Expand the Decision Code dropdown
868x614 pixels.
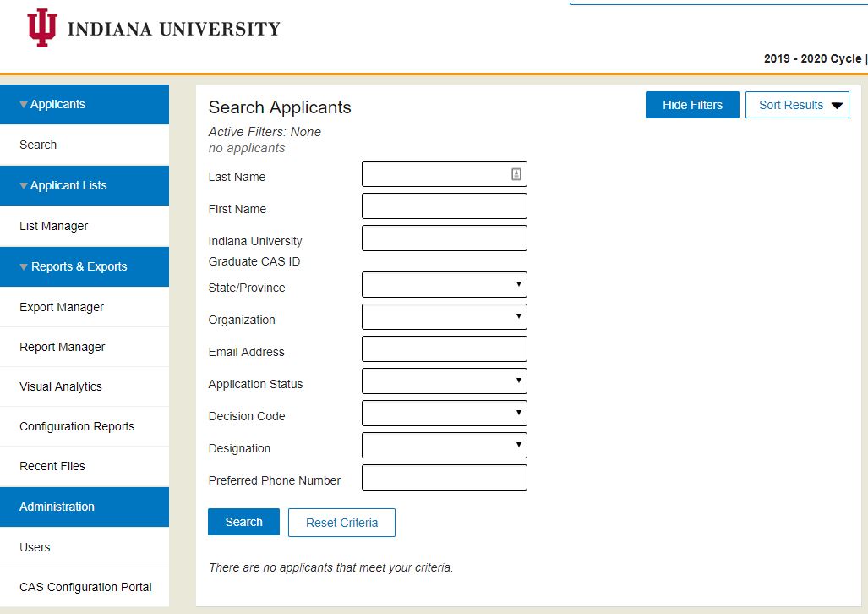point(445,413)
